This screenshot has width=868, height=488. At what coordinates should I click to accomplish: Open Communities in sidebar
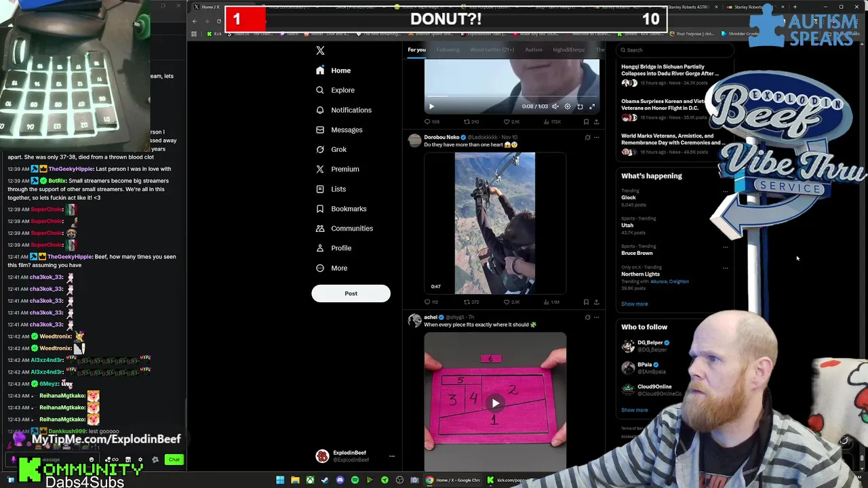click(x=344, y=228)
